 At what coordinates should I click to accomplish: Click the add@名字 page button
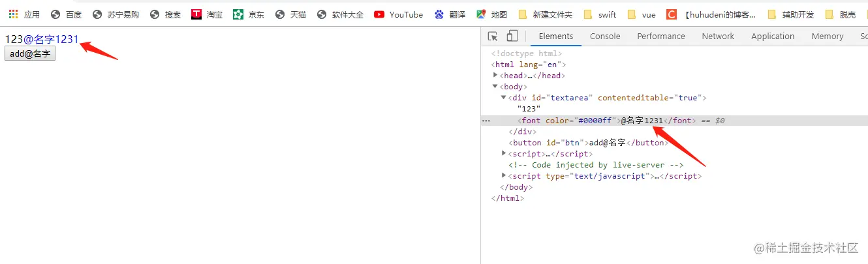point(30,53)
